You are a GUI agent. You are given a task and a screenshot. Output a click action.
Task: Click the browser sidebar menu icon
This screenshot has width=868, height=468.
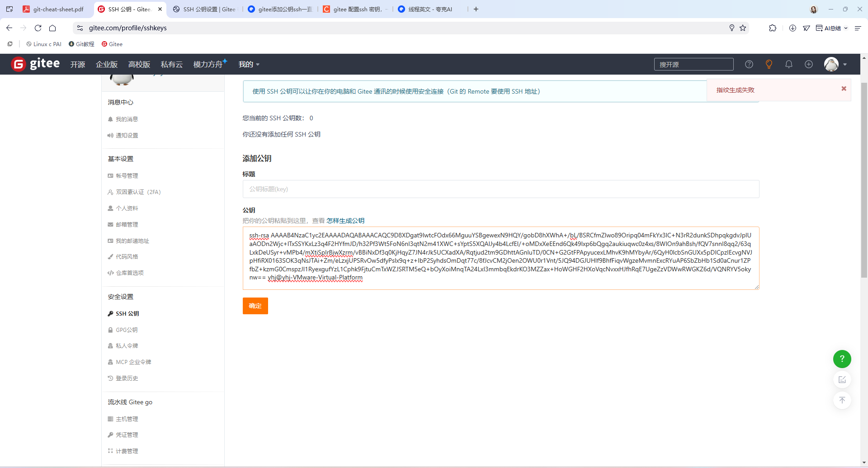point(858,28)
